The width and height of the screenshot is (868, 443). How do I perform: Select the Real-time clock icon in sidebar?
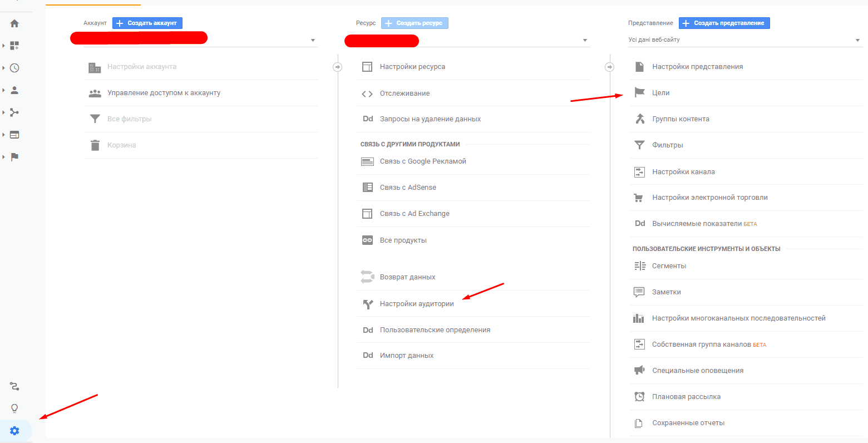[15, 67]
